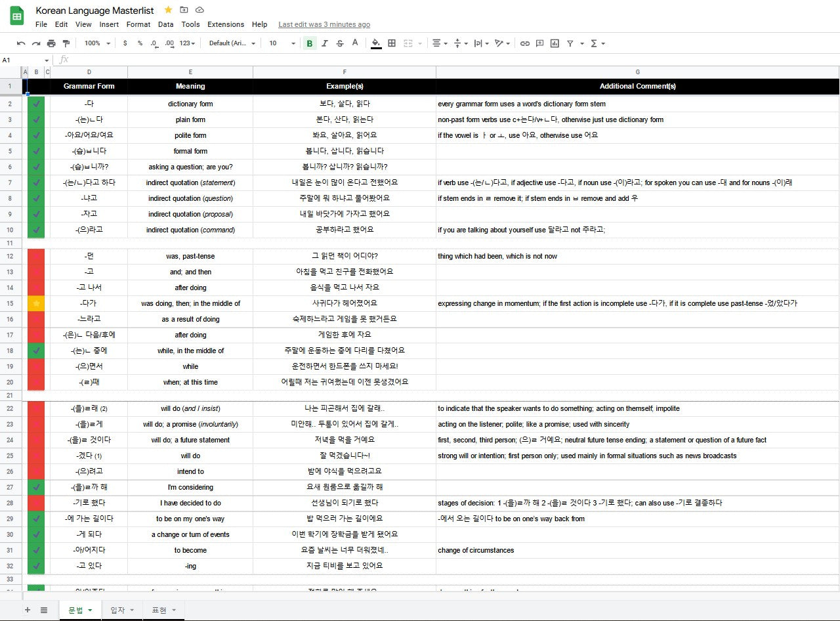The height and width of the screenshot is (621, 840).
Task: Click inside the formula bar
Action: click(x=262, y=60)
